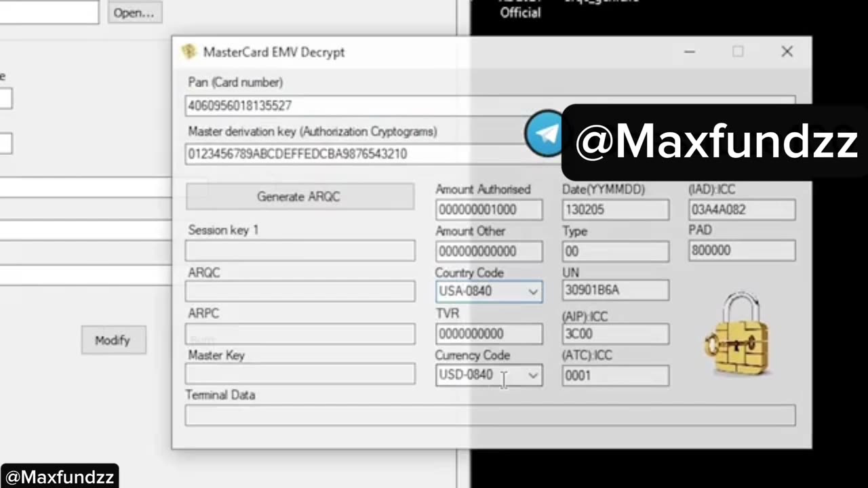
Task: Edit the (IAD):ICC field showing 03A4A082
Action: coord(742,209)
